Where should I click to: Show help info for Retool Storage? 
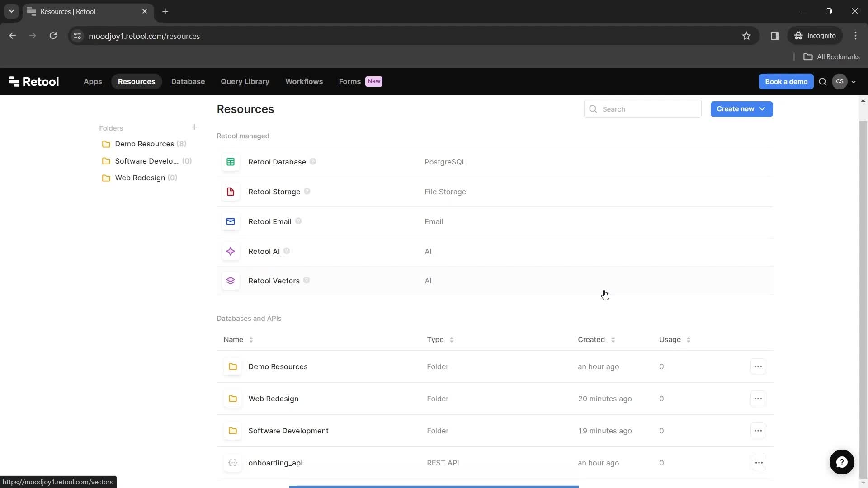[x=307, y=192]
